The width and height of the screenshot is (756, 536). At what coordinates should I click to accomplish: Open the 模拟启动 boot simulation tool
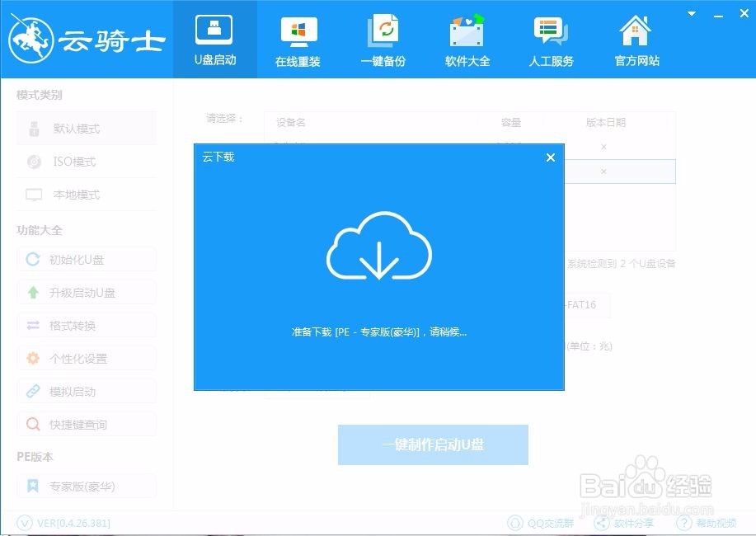86,391
